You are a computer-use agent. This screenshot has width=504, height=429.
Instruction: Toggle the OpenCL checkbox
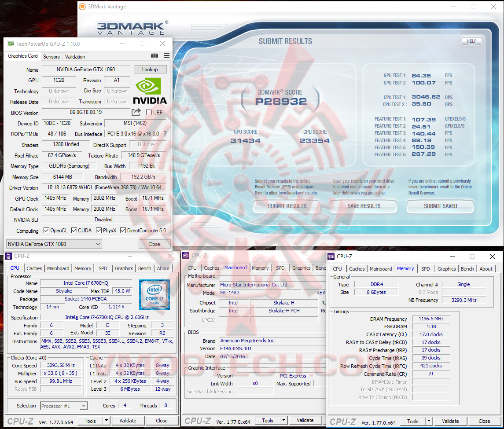point(46,231)
